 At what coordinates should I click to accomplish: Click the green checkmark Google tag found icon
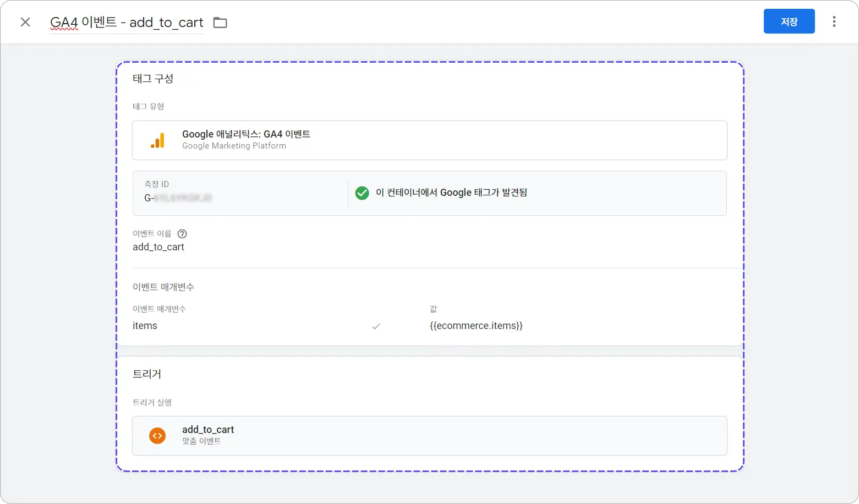362,193
